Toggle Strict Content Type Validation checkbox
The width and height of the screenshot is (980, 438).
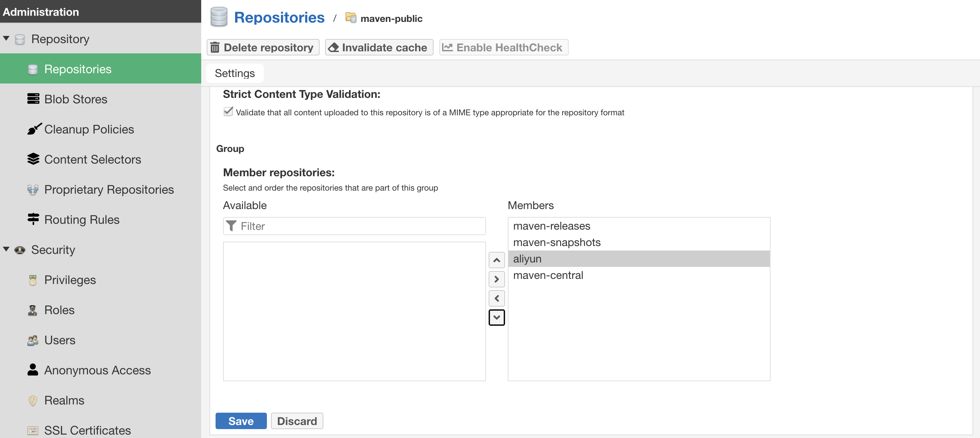(228, 112)
